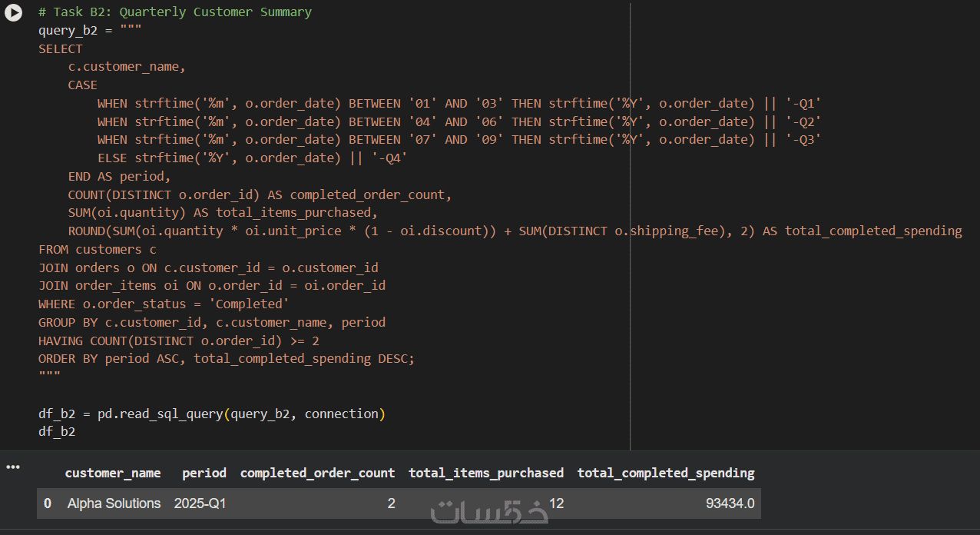
Task: Place cursor on the Task B2 comment line
Action: click(x=175, y=12)
